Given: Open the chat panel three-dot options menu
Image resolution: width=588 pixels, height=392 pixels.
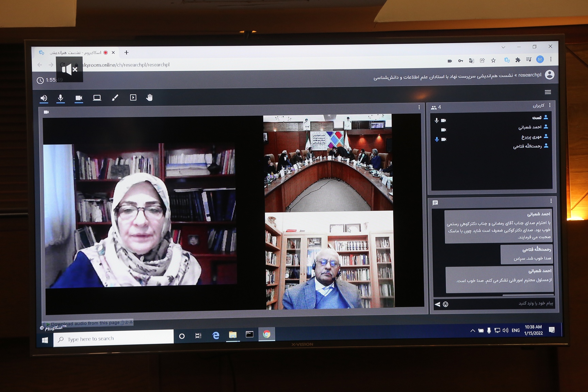Looking at the screenshot, I should [551, 201].
